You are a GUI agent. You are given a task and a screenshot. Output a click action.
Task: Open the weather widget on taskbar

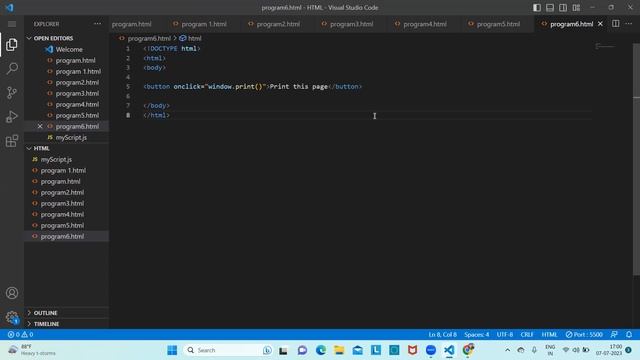[32, 350]
